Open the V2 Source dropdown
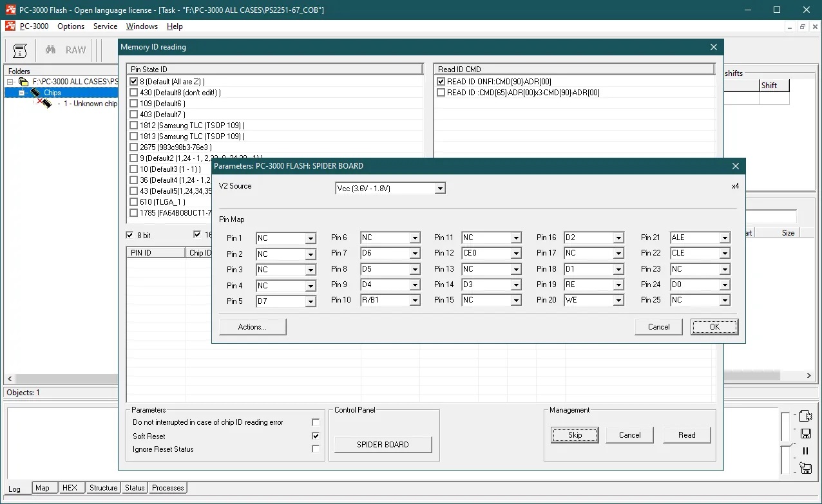 (440, 189)
